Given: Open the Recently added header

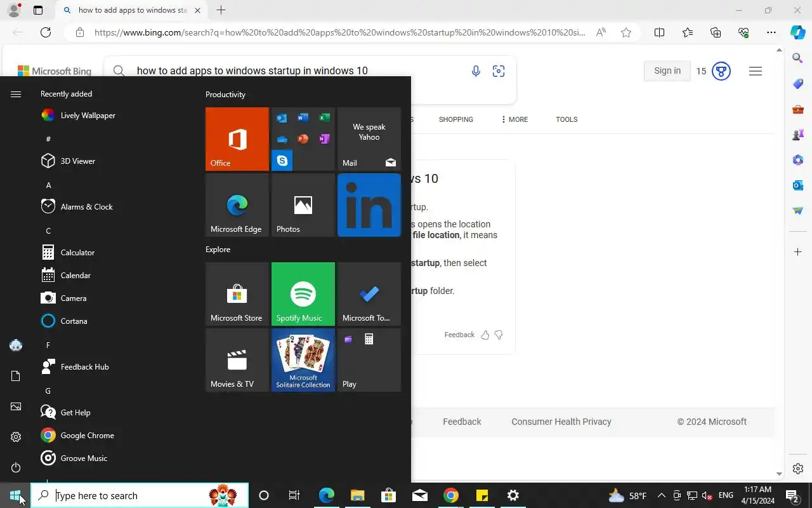Looking at the screenshot, I should tap(66, 94).
